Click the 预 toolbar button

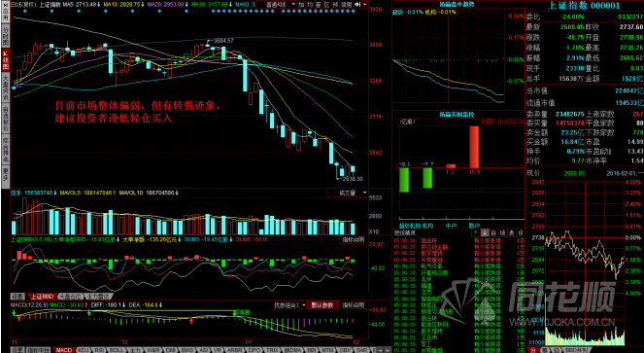point(335,5)
